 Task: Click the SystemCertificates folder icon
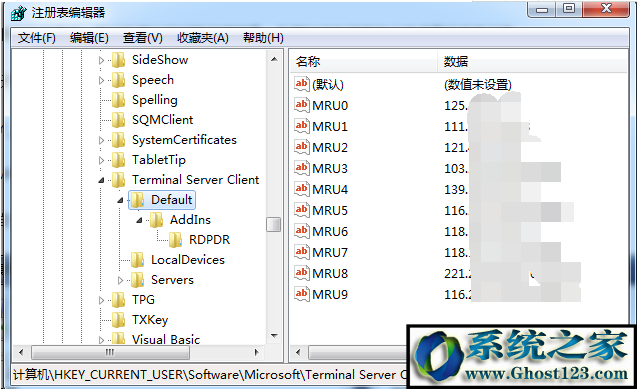coord(118,140)
